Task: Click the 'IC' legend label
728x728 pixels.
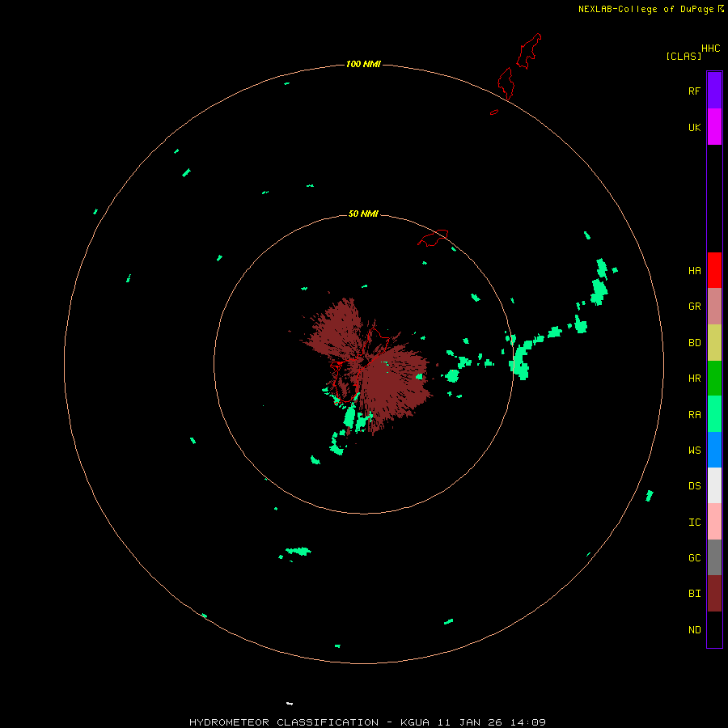Action: click(x=695, y=523)
